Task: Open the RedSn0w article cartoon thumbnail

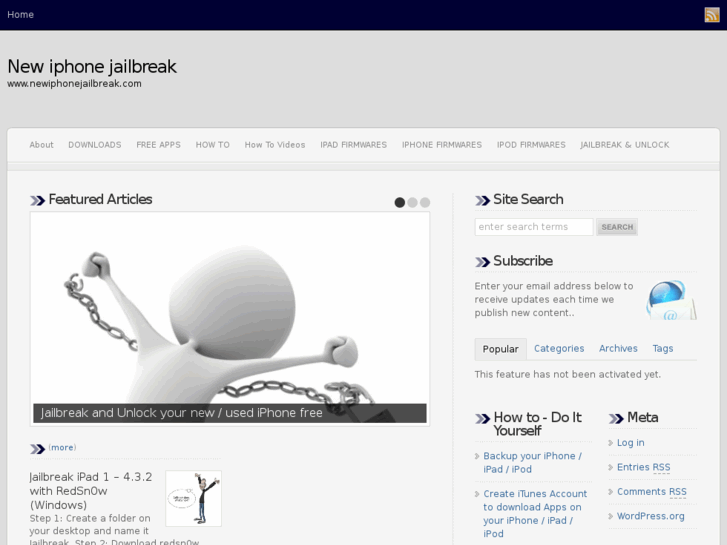Action: [x=194, y=498]
